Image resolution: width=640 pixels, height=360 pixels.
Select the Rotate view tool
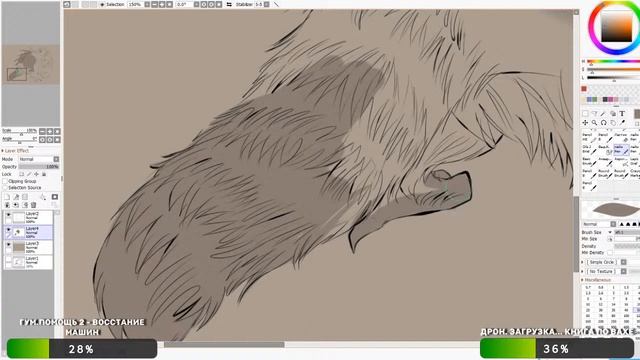point(603,123)
